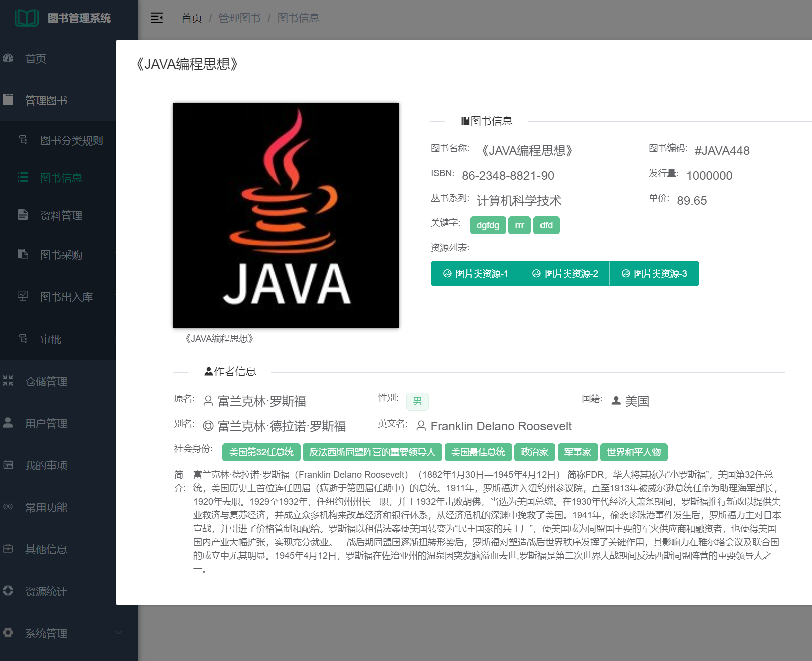Click the 审批 tree icon
This screenshot has width=812, height=661.
pos(23,339)
